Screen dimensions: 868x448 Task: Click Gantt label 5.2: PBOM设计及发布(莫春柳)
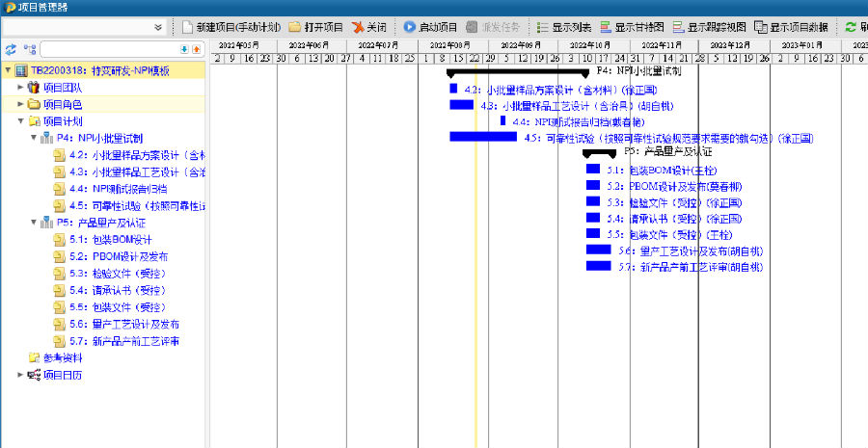coord(674,187)
